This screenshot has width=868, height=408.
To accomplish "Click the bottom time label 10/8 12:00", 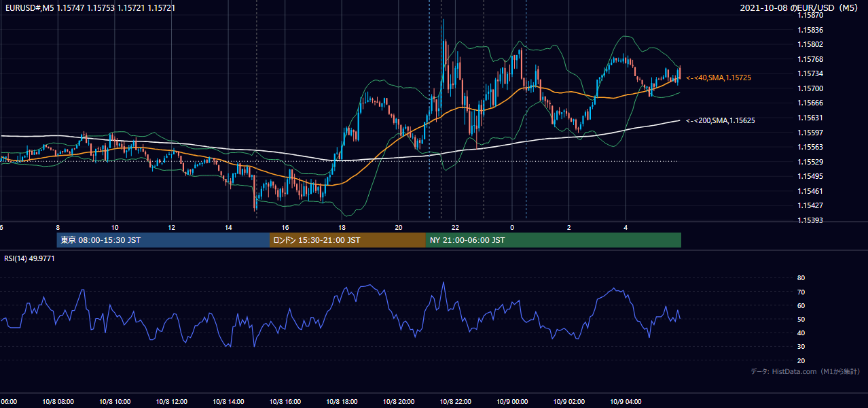I will 172,402.
